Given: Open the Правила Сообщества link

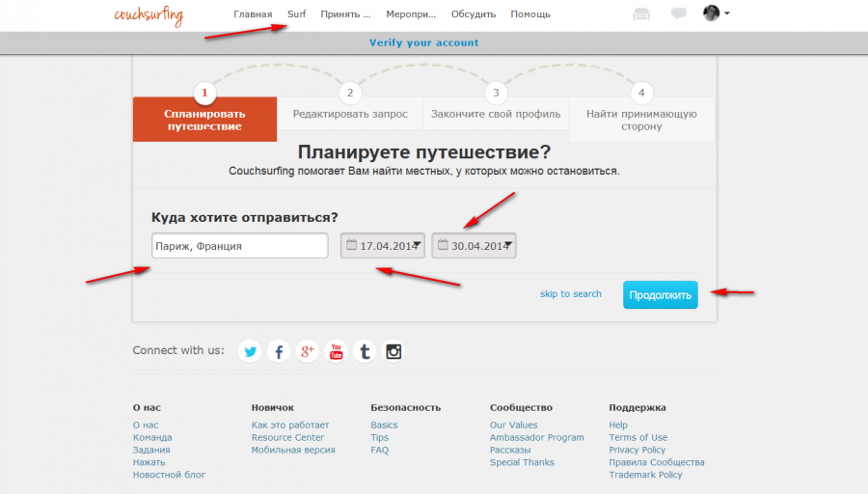Looking at the screenshot, I should 657,462.
